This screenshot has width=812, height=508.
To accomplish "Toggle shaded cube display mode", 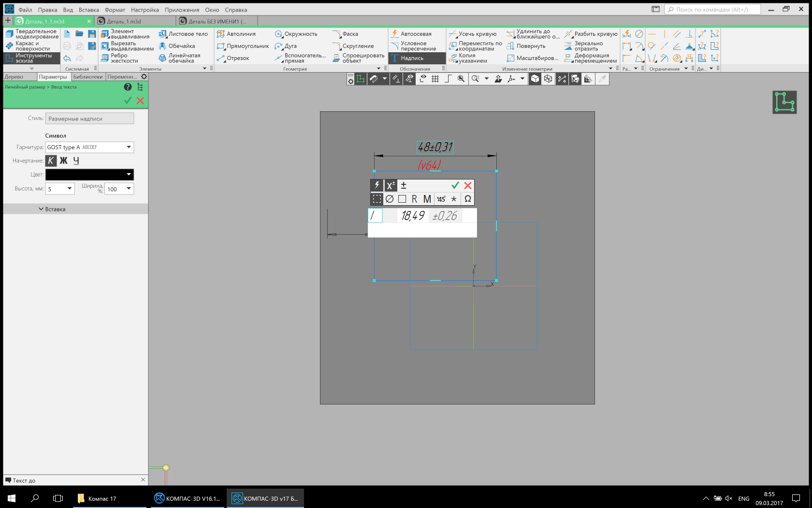I will pyautogui.click(x=535, y=79).
